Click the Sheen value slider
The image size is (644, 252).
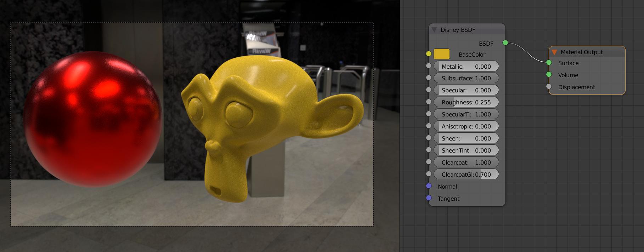(x=466, y=138)
